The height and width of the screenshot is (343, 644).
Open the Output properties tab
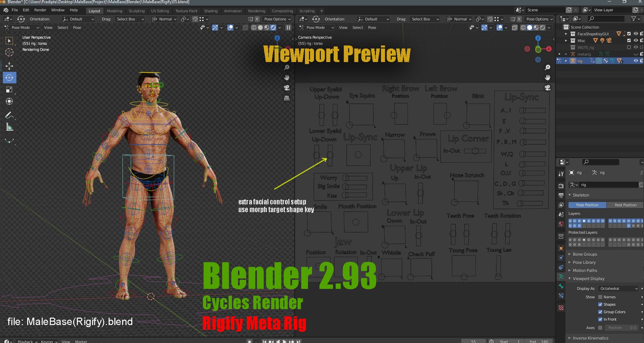click(561, 195)
